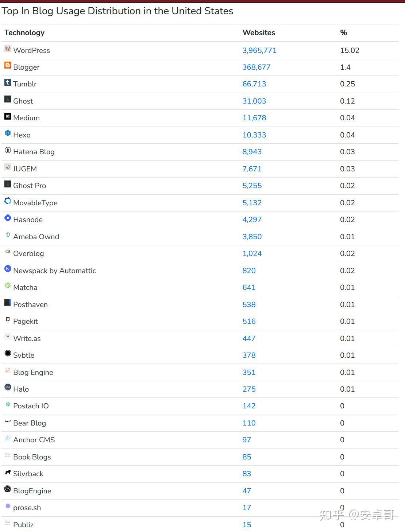Click the Hatena Blog technology name
This screenshot has height=532, width=405.
click(34, 152)
